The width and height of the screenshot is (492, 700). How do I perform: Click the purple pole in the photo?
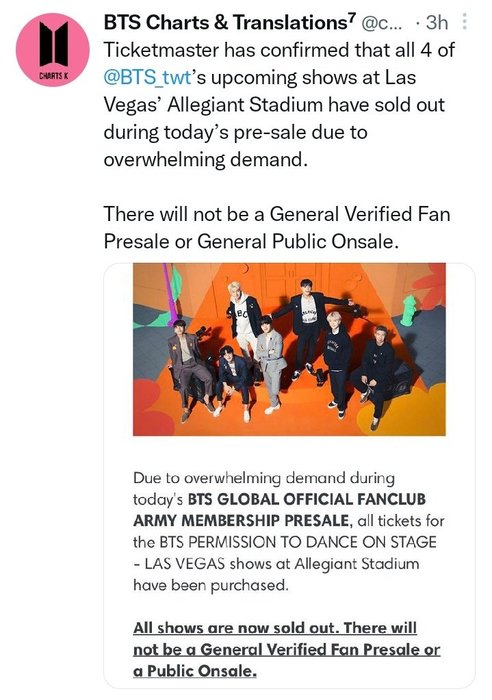tap(168, 293)
